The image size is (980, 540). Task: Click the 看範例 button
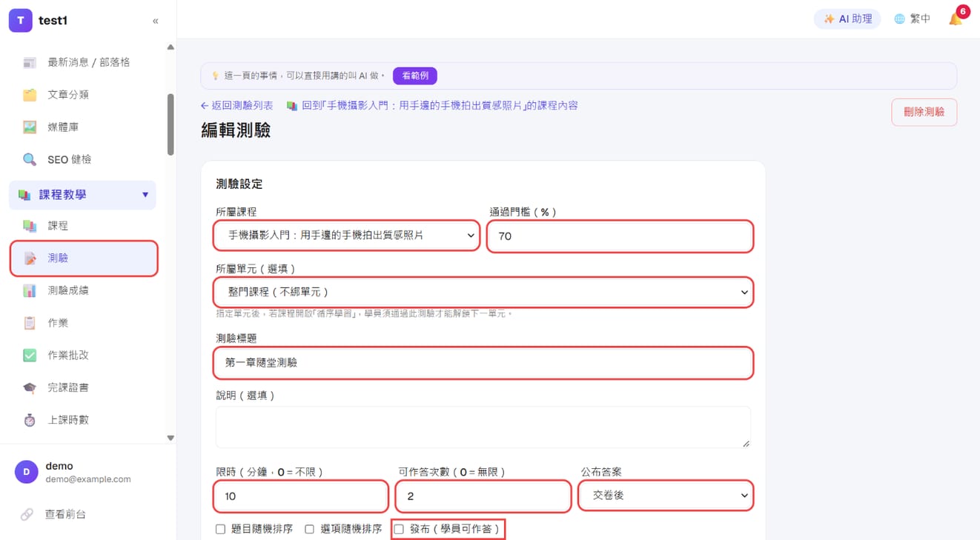coord(415,76)
